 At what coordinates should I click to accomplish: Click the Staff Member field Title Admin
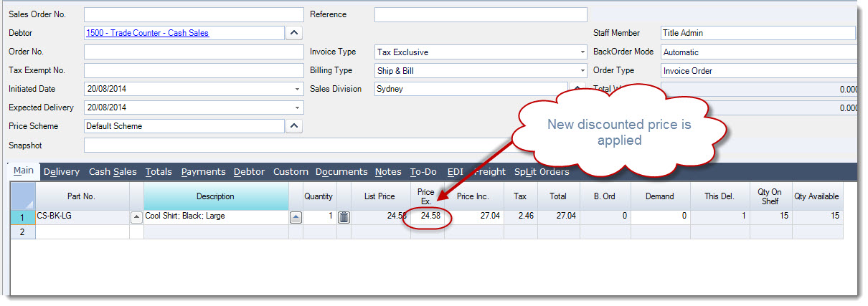(758, 33)
